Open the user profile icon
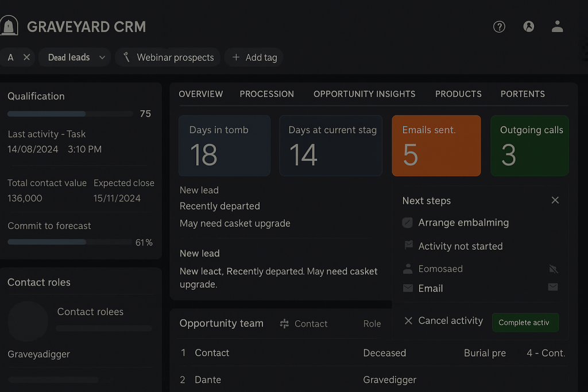 coord(557,26)
